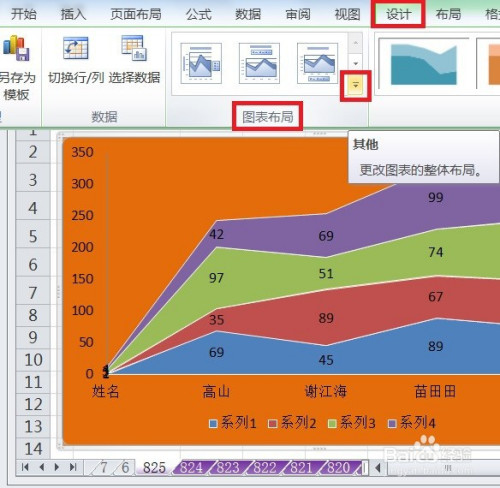Image resolution: width=500 pixels, height=488 pixels.
Task: Switch to the Insert (插入) tab
Action: click(73, 14)
